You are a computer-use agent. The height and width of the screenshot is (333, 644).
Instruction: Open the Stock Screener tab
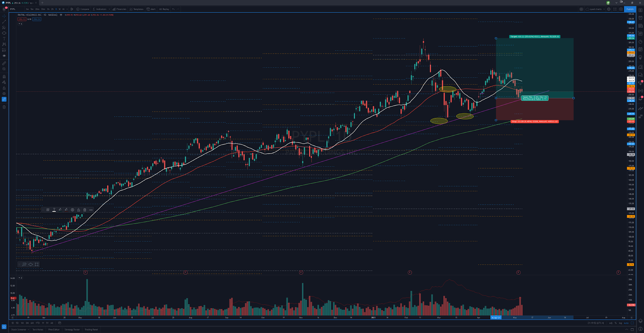[x=19, y=329]
